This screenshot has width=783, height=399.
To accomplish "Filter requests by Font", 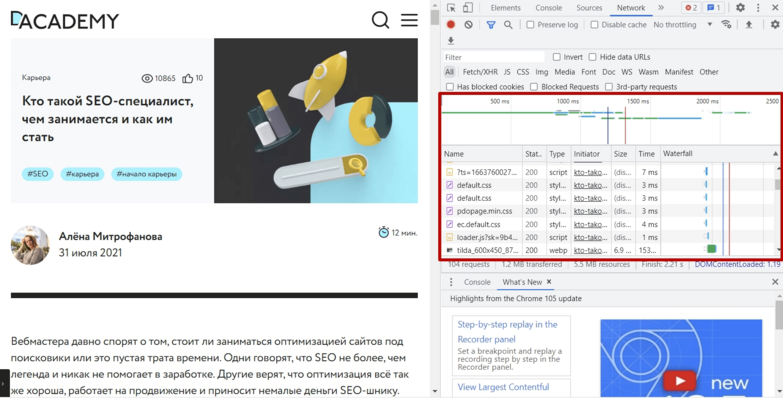I will point(589,72).
